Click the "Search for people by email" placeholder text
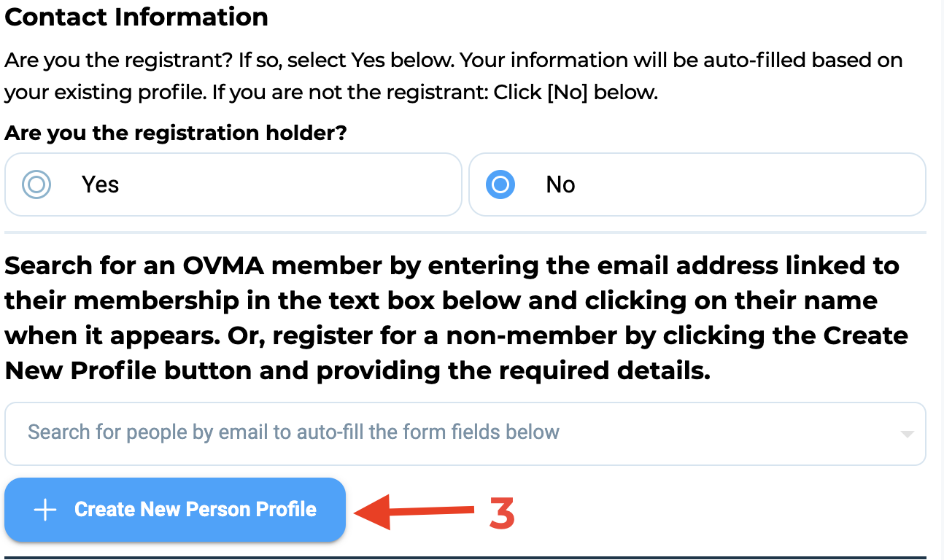The height and width of the screenshot is (560, 944). click(293, 432)
